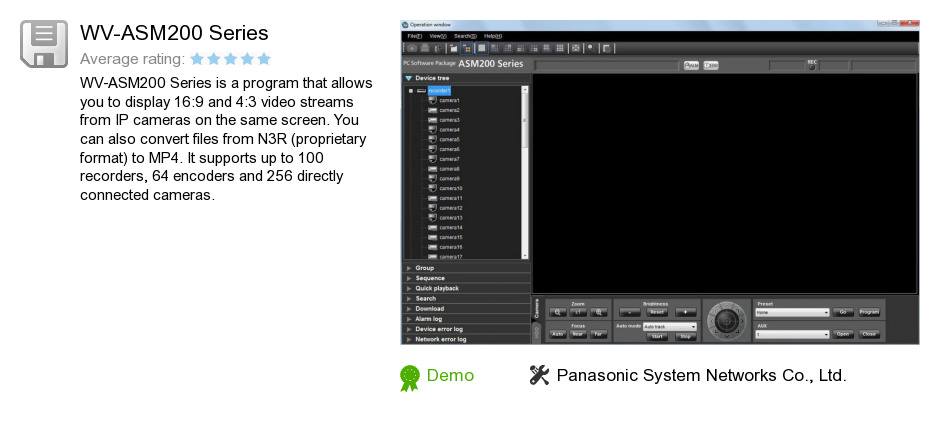This screenshot has width=940, height=422.
Task: Click the Operation window title icon
Action: tap(405, 25)
